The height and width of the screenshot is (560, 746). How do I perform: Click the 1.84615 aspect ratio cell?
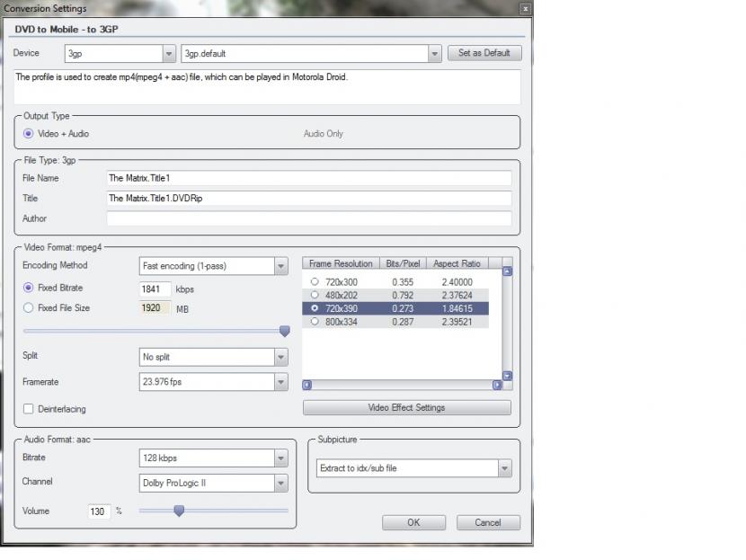[x=457, y=309]
